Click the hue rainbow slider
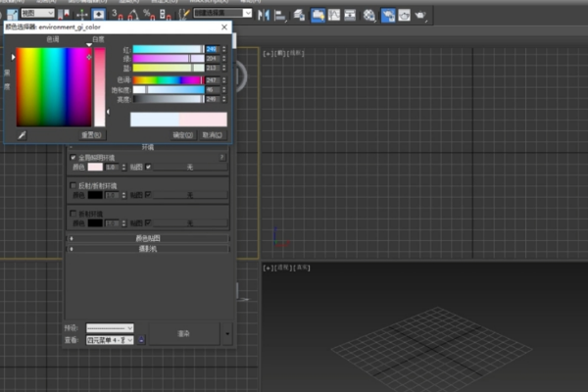Image resolution: width=588 pixels, height=392 pixels. [169, 80]
